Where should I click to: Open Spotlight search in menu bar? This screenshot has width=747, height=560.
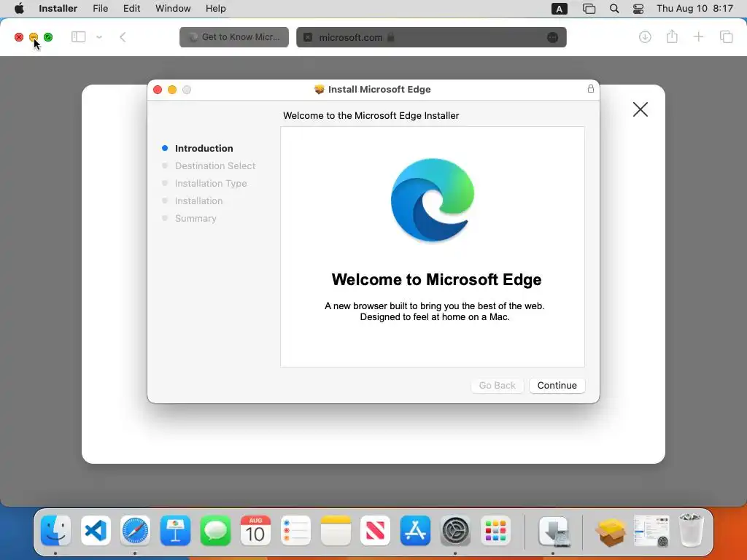click(x=614, y=9)
